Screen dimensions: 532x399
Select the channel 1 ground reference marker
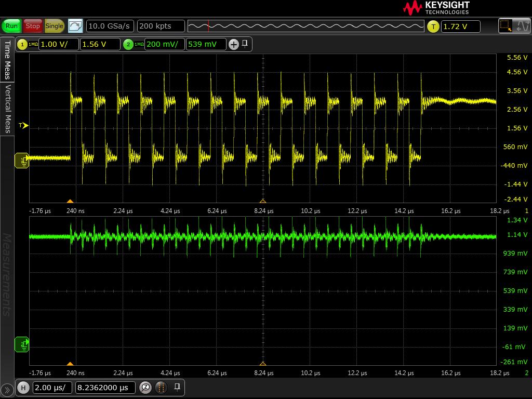(22, 161)
